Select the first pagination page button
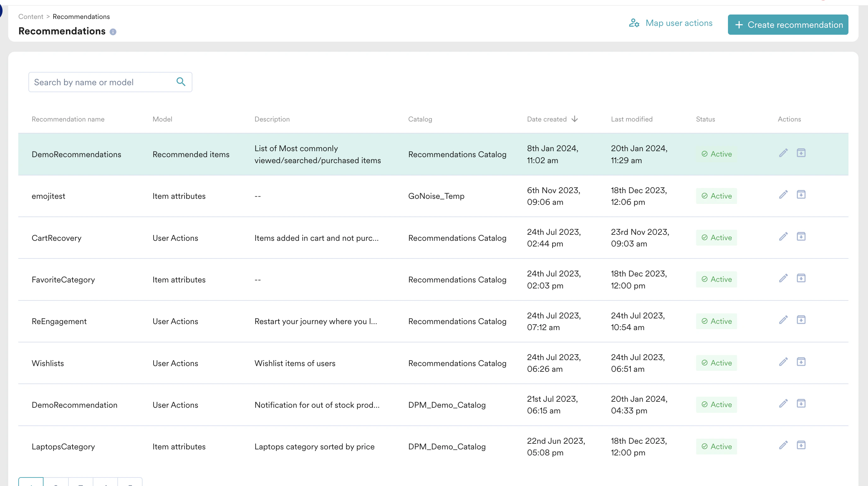Screen dimensions: 868x486 tap(31, 483)
